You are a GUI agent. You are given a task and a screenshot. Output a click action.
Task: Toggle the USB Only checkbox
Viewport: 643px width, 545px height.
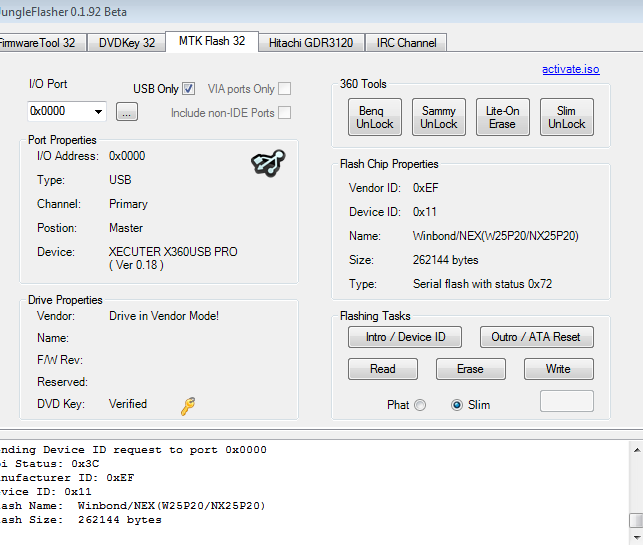click(x=189, y=89)
